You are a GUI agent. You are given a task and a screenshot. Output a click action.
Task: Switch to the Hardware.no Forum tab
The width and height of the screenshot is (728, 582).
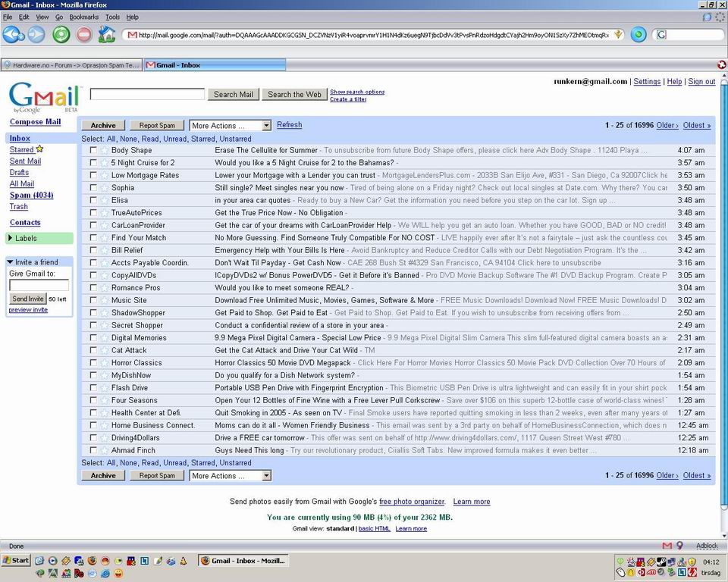point(72,65)
